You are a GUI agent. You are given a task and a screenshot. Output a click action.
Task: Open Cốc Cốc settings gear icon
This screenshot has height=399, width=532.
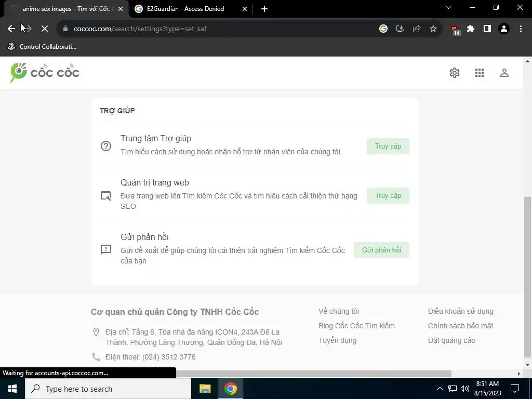click(454, 73)
